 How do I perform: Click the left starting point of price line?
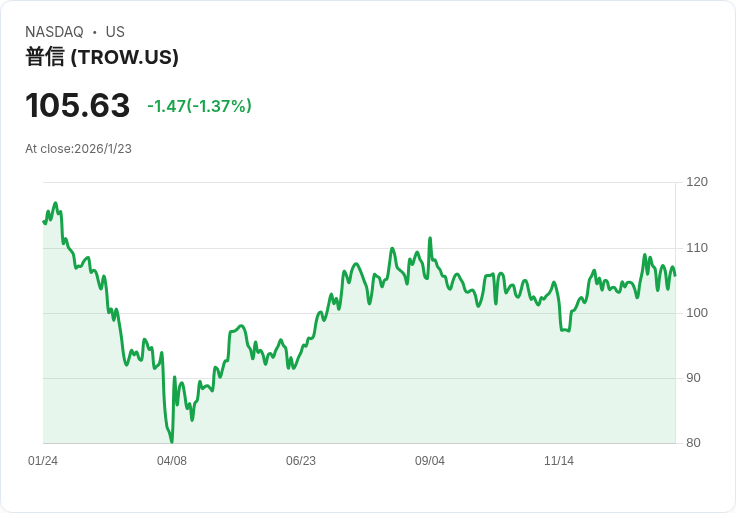[x=44, y=221]
